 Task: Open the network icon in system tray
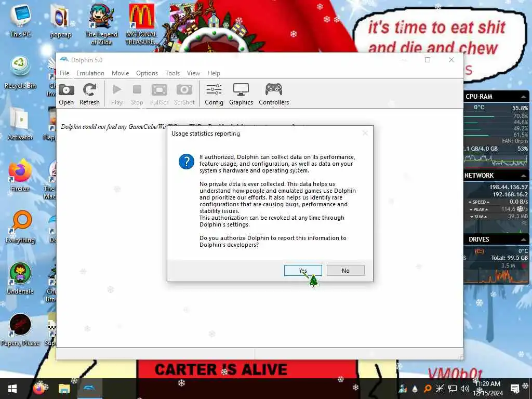[x=453, y=389]
